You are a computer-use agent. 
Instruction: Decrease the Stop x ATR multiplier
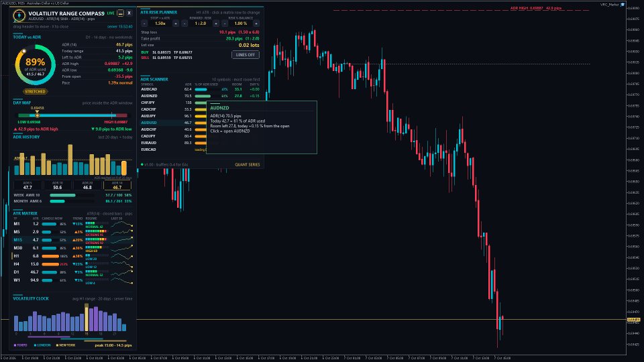point(144,23)
